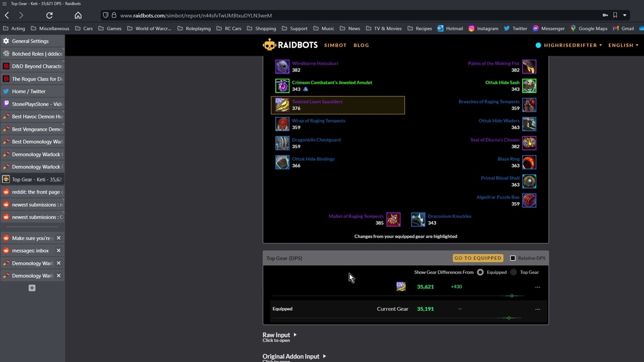Switch to the D&D Beyond Character tab

point(32,66)
